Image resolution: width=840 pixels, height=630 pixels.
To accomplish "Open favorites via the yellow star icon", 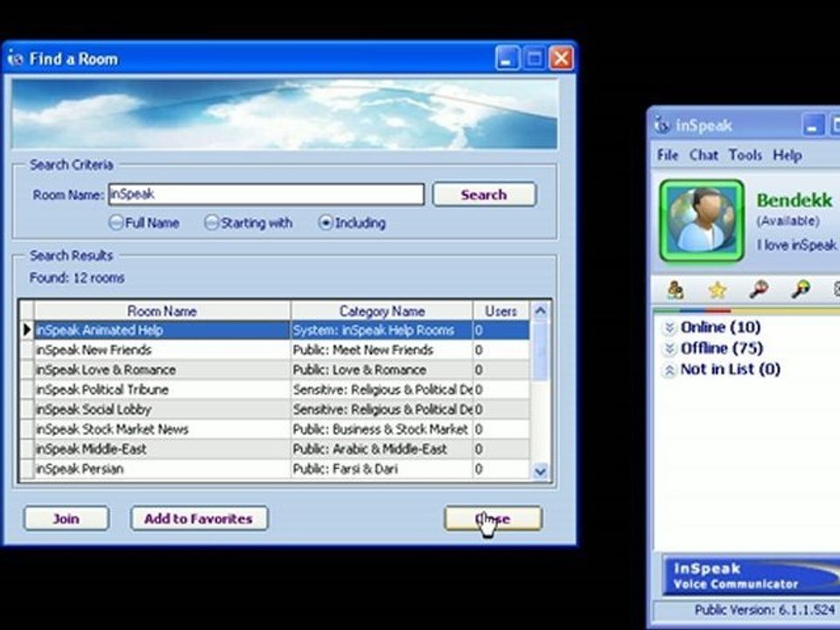I will 717,290.
